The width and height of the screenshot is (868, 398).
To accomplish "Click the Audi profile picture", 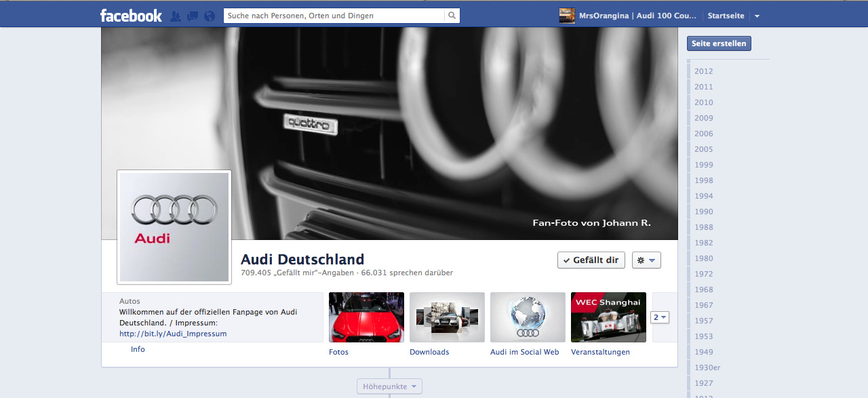I will (174, 227).
